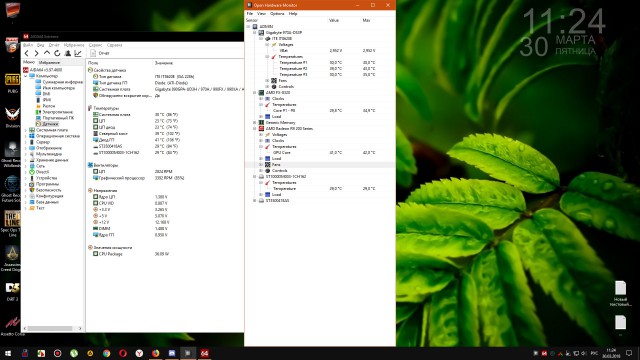Expand the Операционная система node in AIDA64
Viewport: 640px width, 360px height.
[x=26, y=136]
